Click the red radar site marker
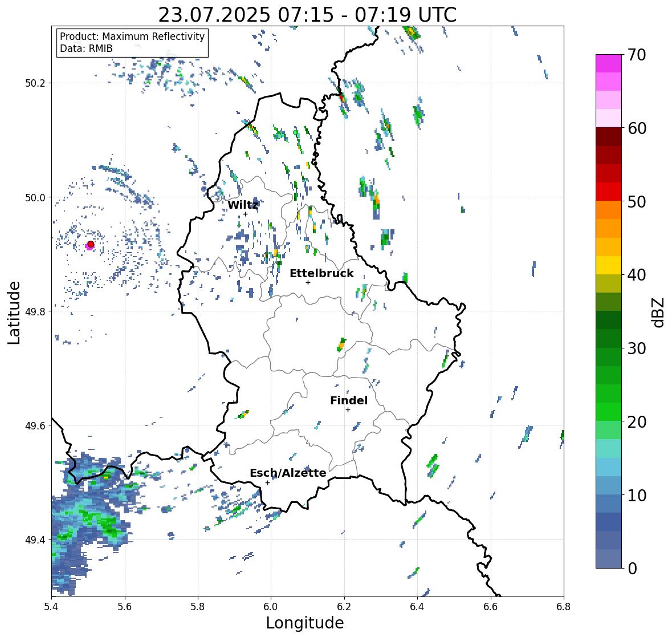The width and height of the screenshot is (672, 637). click(x=91, y=244)
